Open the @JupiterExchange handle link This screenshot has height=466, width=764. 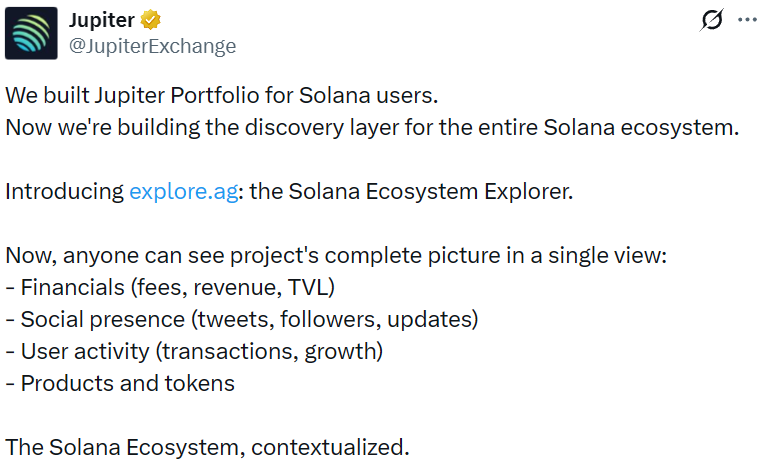click(153, 46)
